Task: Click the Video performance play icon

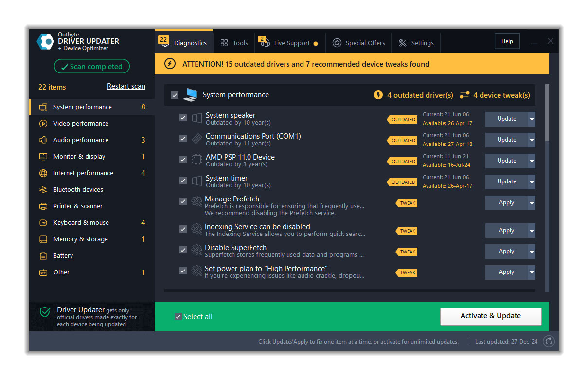Action: coord(43,124)
